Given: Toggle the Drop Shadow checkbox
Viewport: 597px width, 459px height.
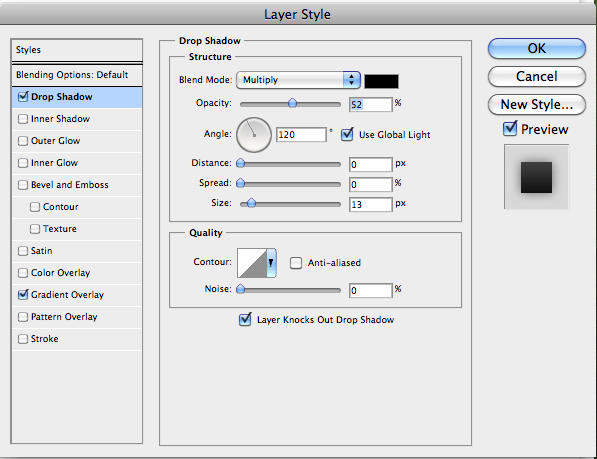Looking at the screenshot, I should click(23, 97).
